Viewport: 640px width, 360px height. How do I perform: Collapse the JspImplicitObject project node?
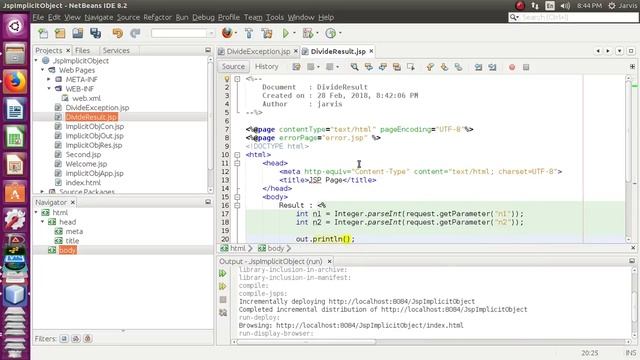click(36, 60)
